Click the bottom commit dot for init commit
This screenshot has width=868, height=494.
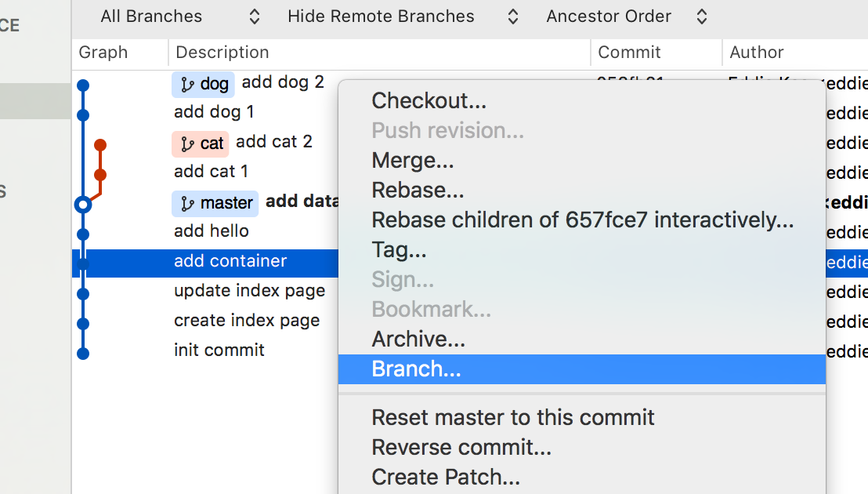click(83, 353)
